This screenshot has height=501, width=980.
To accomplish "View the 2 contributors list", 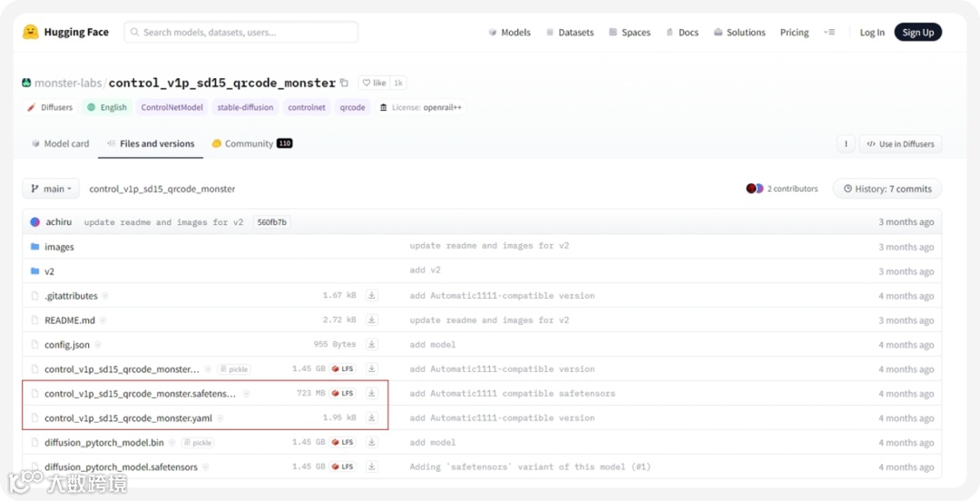I will tap(782, 188).
